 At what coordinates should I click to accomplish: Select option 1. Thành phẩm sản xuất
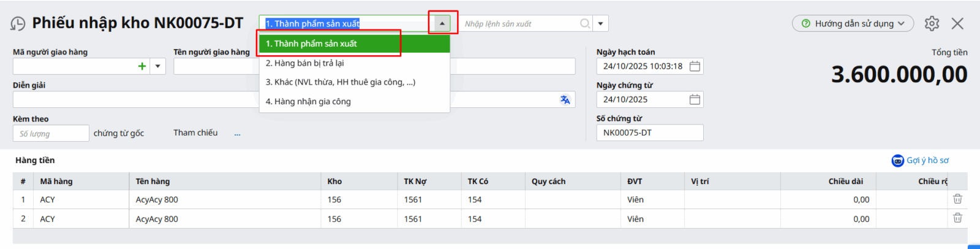coord(311,44)
